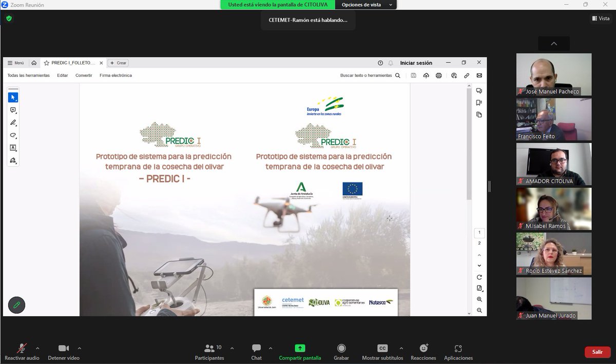Copy link with the chain icon

point(467,75)
